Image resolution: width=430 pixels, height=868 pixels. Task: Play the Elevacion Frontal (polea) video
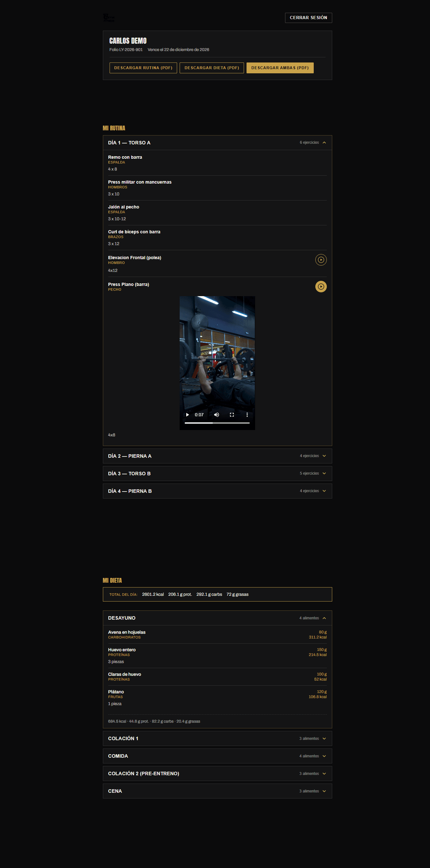[321, 260]
